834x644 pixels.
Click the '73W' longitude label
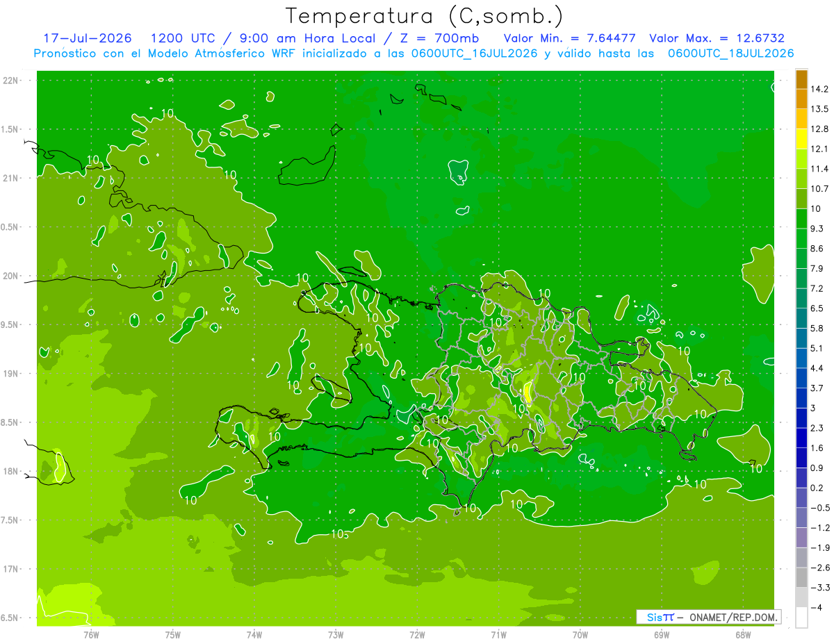[336, 635]
